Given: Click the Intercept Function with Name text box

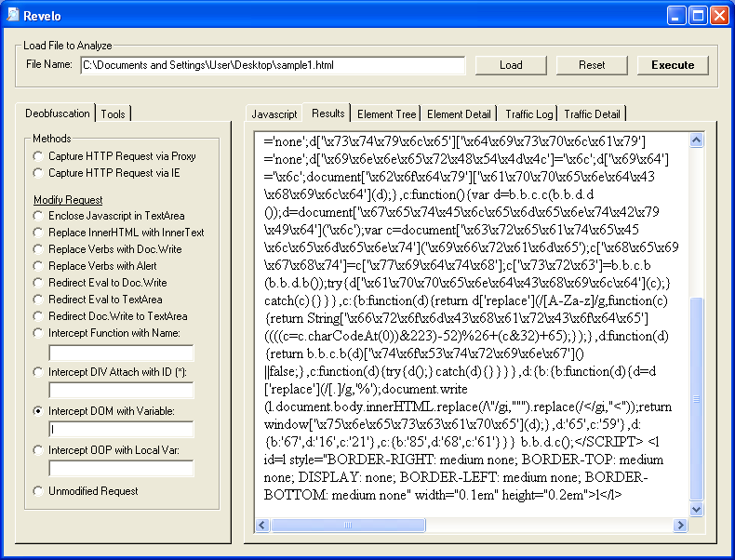Looking at the screenshot, I should [x=121, y=353].
